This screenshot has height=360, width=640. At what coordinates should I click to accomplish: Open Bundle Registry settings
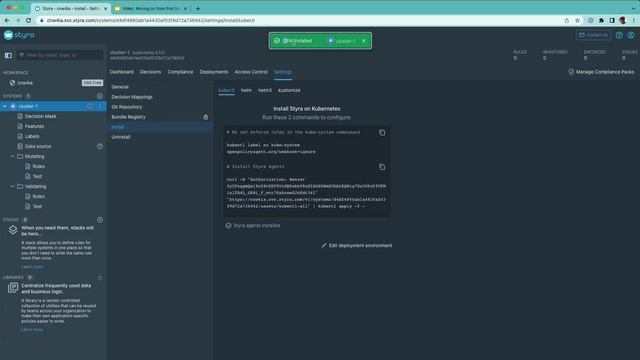[129, 117]
